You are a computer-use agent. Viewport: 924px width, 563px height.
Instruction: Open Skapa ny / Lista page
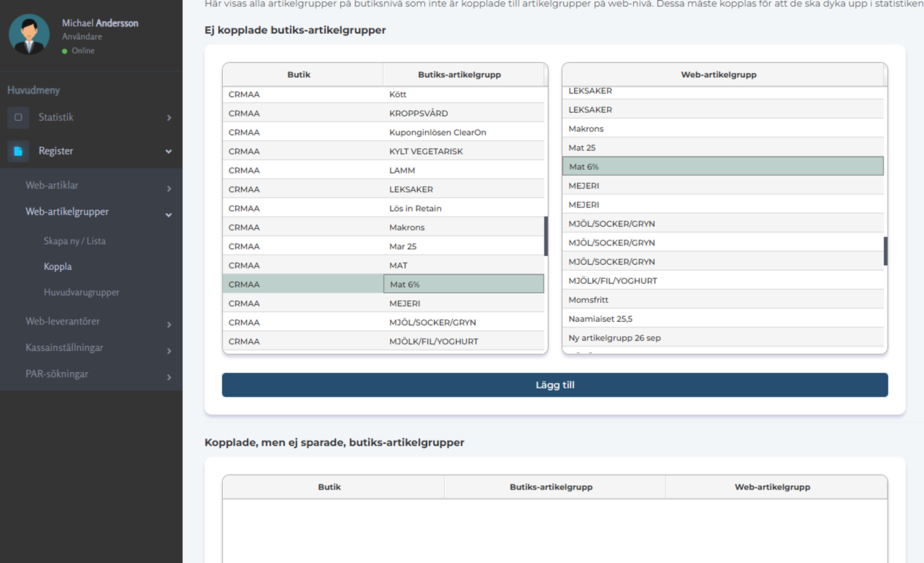[74, 241]
